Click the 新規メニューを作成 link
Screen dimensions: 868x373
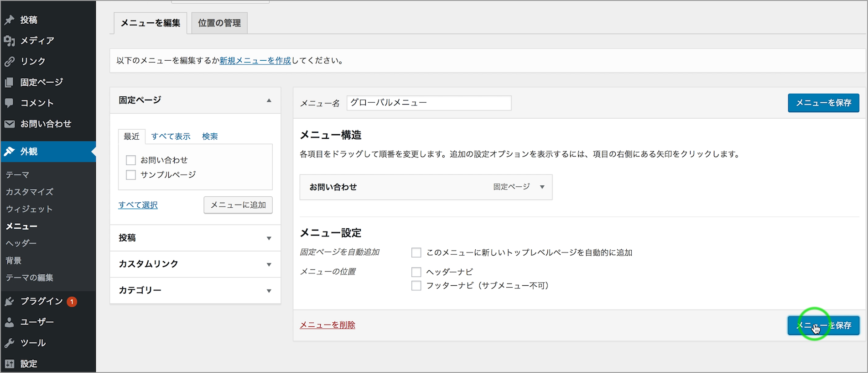click(x=255, y=60)
